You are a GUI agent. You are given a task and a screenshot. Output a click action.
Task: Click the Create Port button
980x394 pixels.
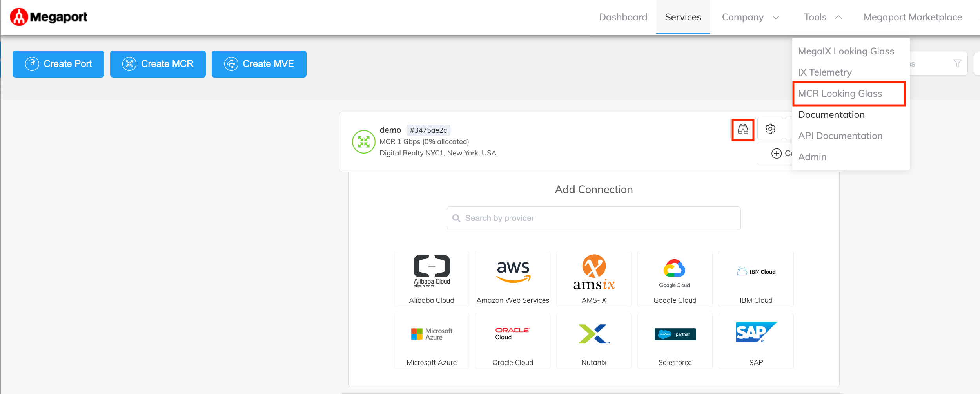point(58,64)
